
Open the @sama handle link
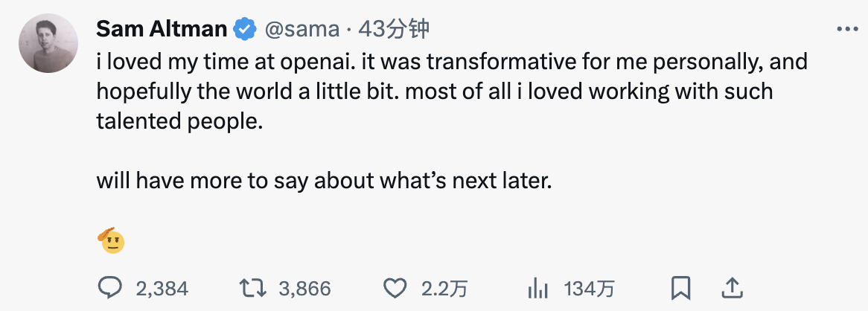click(297, 29)
